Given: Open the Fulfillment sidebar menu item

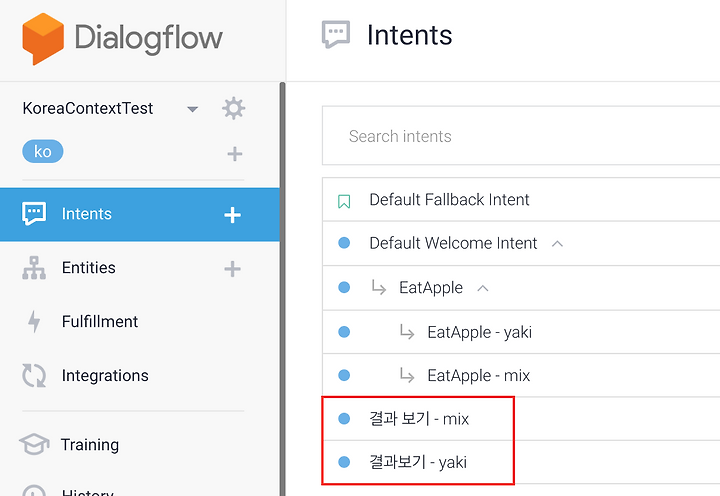Looking at the screenshot, I should click(140, 321).
